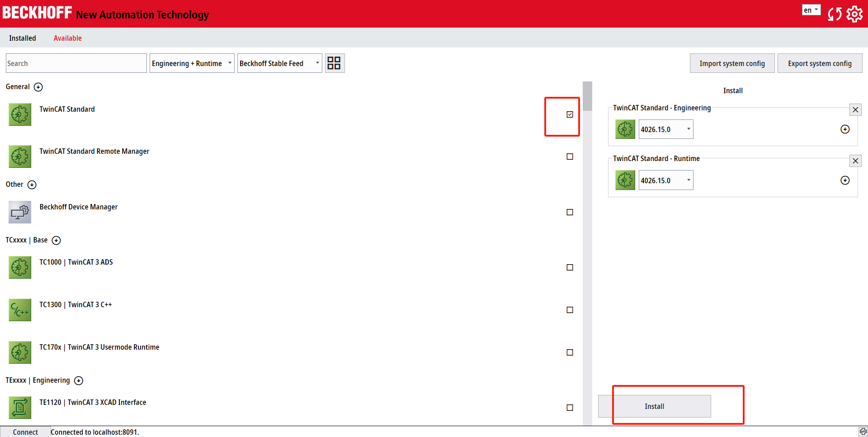This screenshot has height=437, width=868.
Task: Click Import system config button
Action: 732,63
